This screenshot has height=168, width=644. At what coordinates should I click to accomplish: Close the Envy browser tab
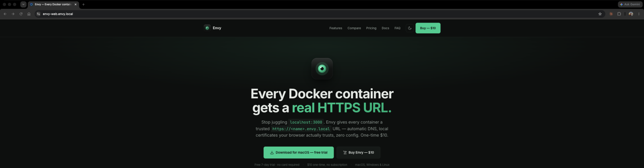coord(75,4)
